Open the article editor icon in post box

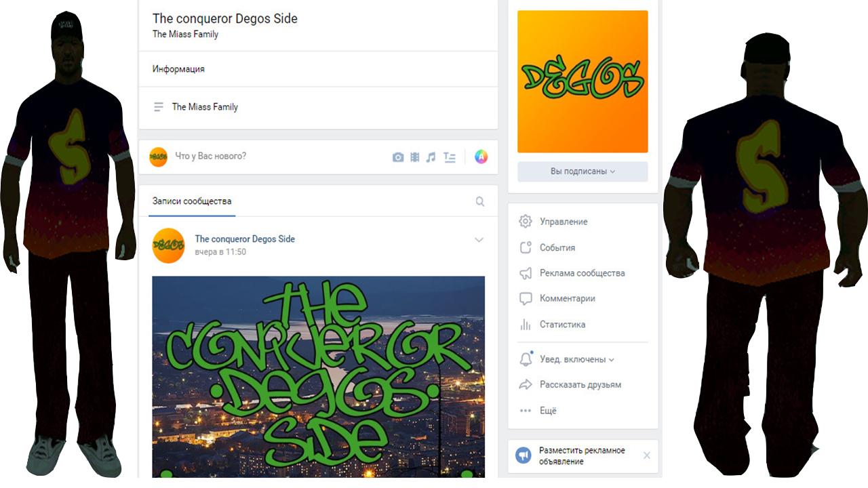pos(449,157)
